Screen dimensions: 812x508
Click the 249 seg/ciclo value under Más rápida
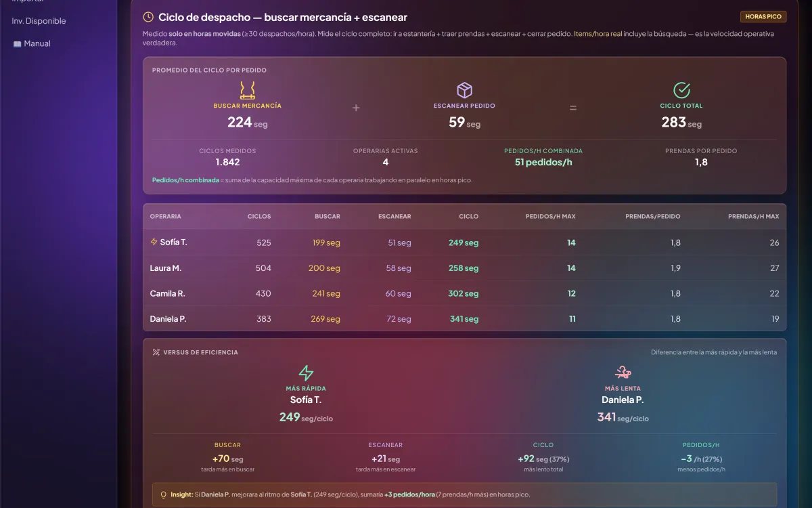pos(306,417)
